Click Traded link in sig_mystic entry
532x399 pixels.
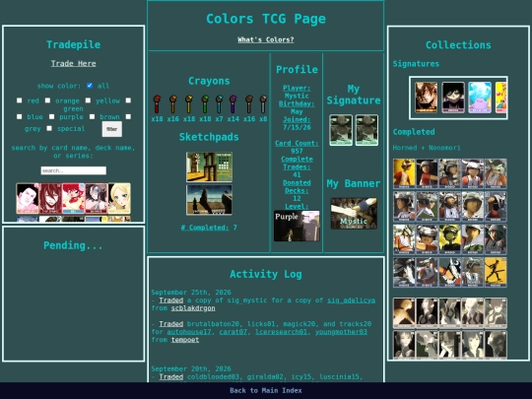pyautogui.click(x=171, y=300)
